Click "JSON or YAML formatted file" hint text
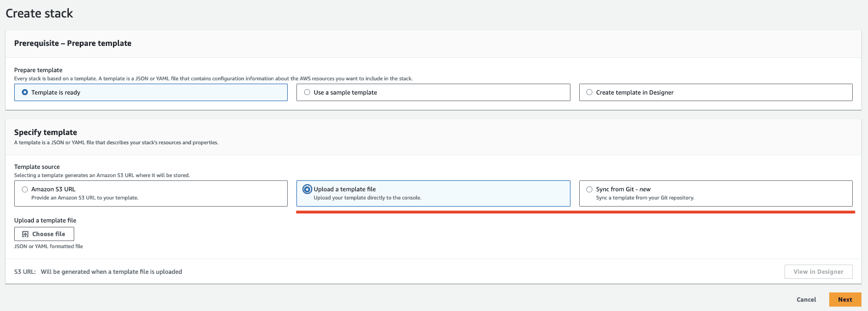Screen dimensions: 868x311 point(49,247)
